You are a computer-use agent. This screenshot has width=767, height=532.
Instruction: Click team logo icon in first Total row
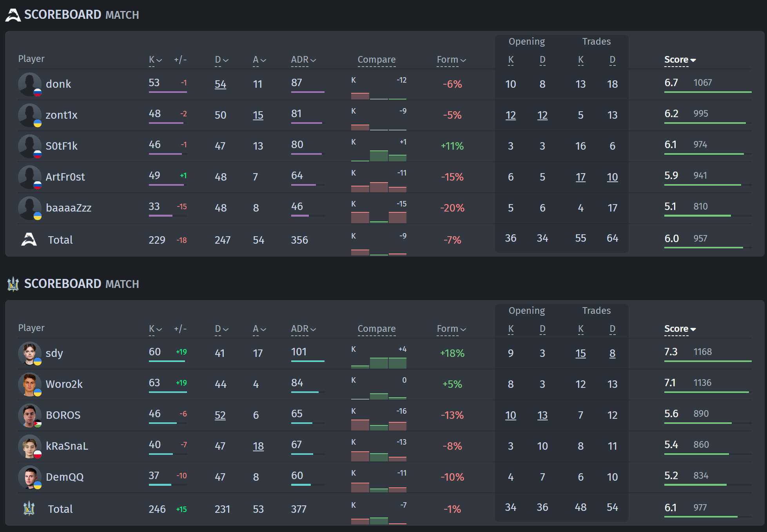(29, 239)
